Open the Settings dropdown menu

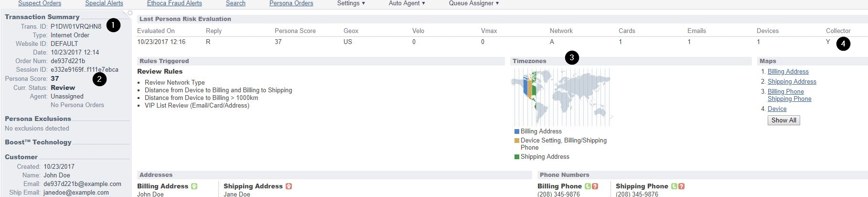[351, 3]
